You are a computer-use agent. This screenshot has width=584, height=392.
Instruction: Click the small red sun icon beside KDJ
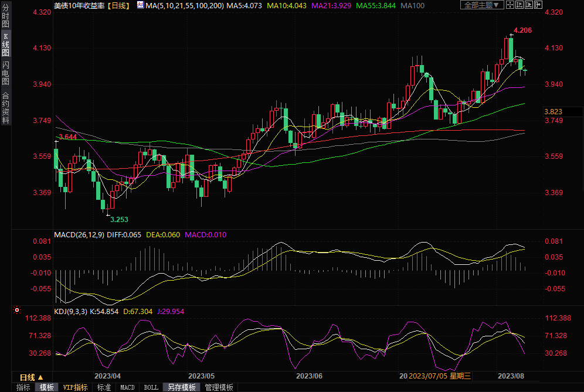[x=17, y=311]
